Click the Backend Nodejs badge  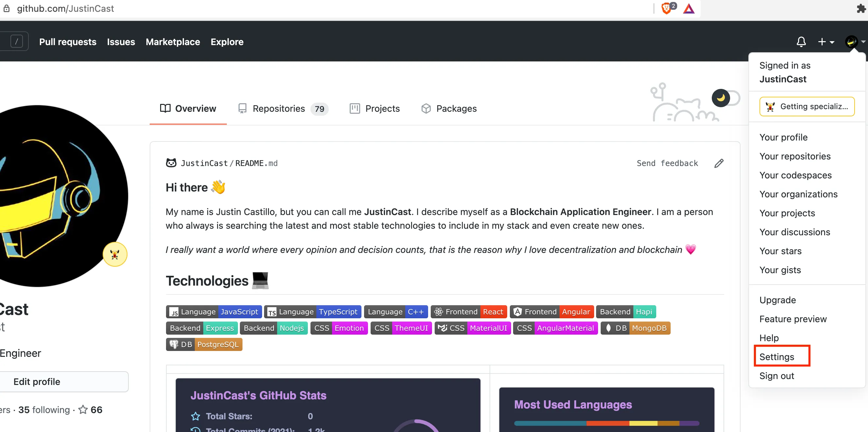tap(274, 328)
